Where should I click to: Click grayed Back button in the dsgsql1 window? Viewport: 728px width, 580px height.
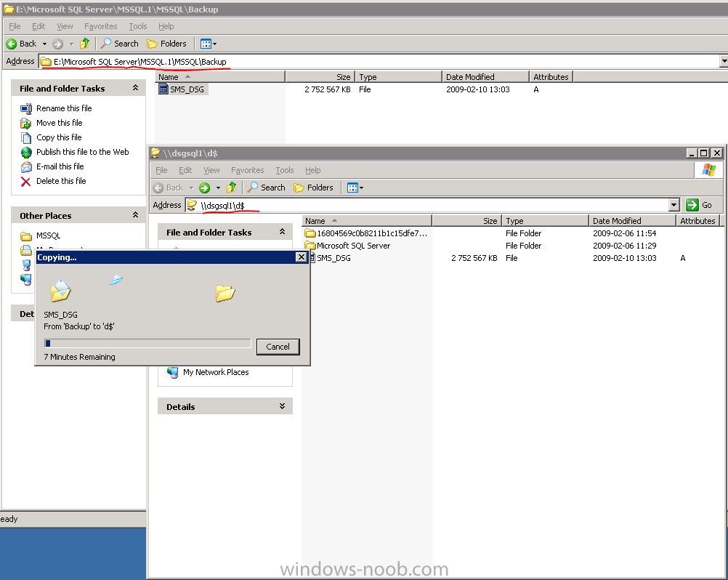point(168,188)
